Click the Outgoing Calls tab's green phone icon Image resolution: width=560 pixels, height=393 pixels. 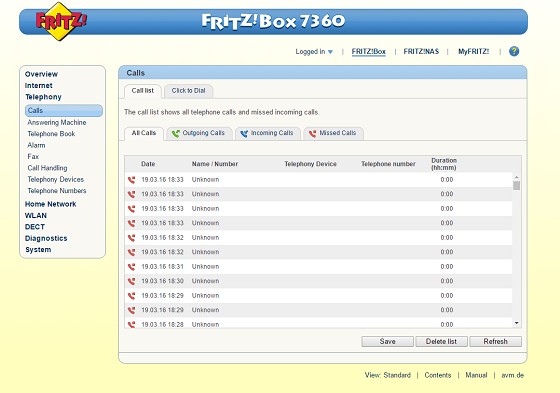tap(175, 134)
